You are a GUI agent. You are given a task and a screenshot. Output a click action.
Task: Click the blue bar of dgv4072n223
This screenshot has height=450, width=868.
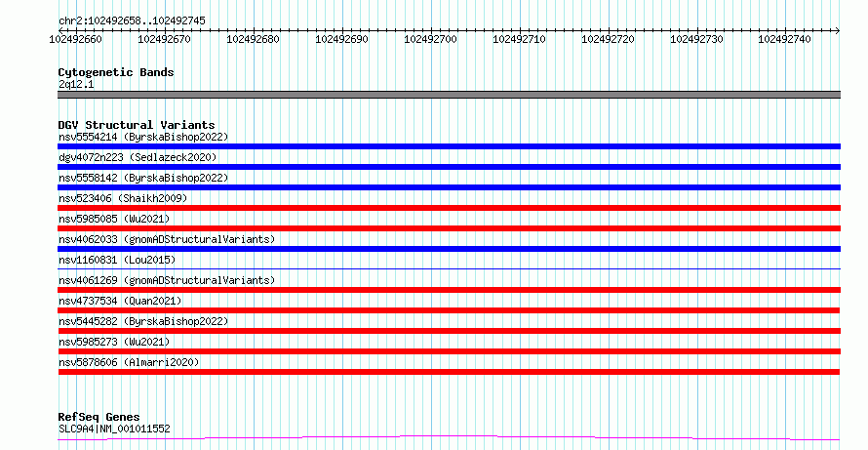(449, 167)
